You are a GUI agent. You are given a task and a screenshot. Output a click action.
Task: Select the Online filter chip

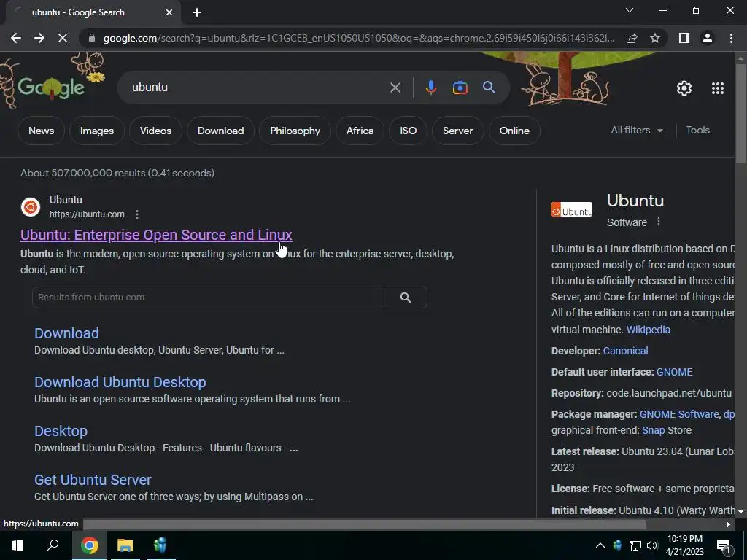coord(514,131)
